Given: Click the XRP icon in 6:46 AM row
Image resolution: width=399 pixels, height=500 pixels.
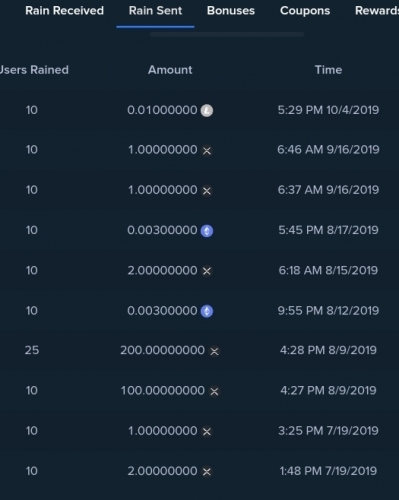Looking at the screenshot, I should pos(207,151).
